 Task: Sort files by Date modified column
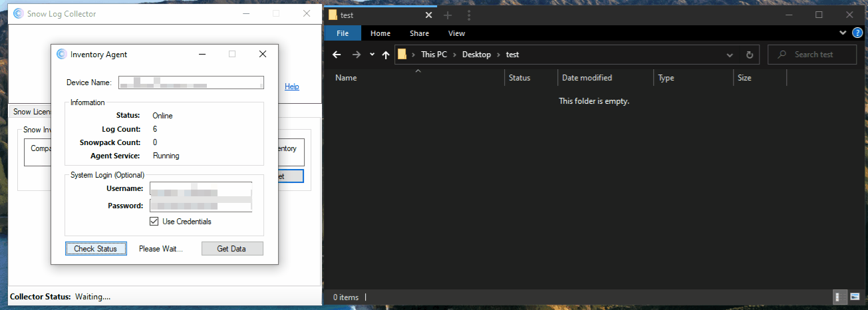coord(587,78)
